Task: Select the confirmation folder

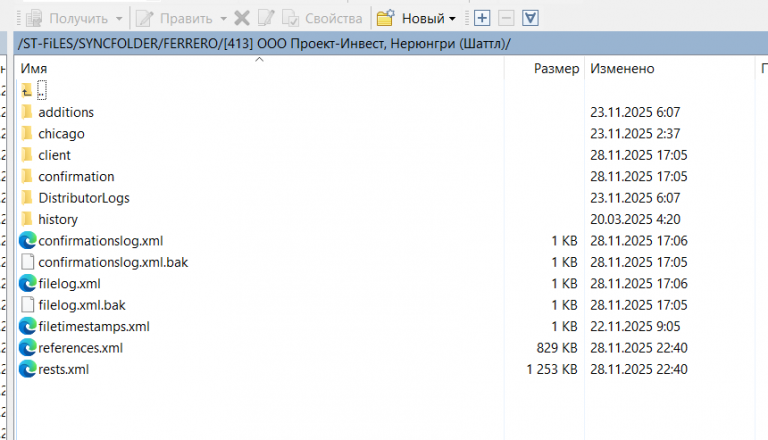Action: pos(68,176)
